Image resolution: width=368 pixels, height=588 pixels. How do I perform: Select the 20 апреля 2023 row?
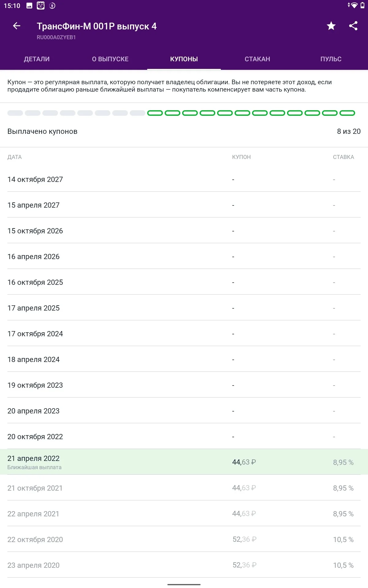tap(184, 411)
